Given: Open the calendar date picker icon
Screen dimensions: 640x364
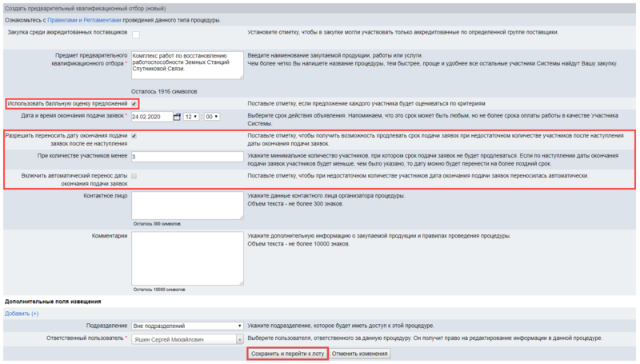Looking at the screenshot, I should [177, 117].
